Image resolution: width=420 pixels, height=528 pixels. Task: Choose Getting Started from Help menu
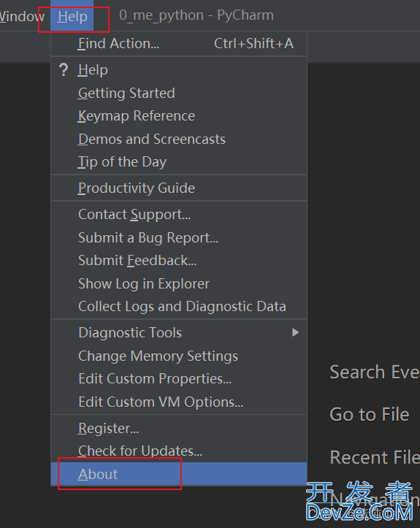tap(179, 93)
